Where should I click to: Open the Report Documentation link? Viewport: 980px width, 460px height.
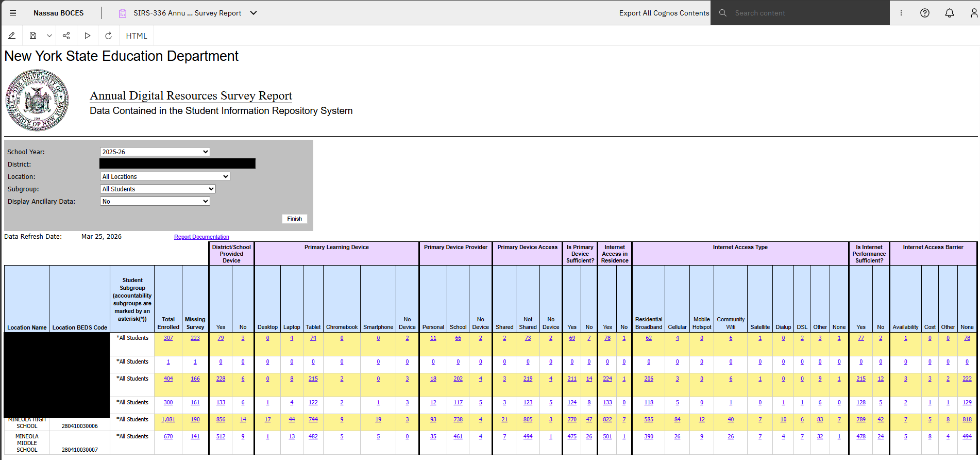tap(201, 237)
